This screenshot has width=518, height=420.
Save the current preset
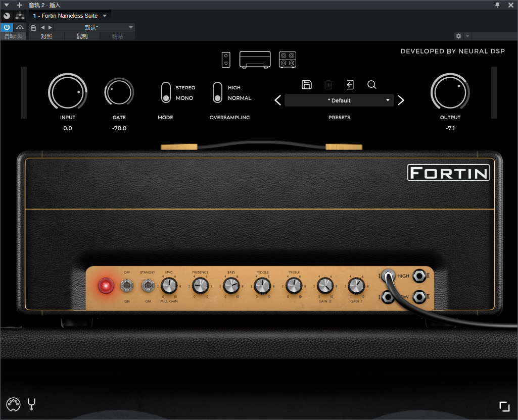coord(307,84)
